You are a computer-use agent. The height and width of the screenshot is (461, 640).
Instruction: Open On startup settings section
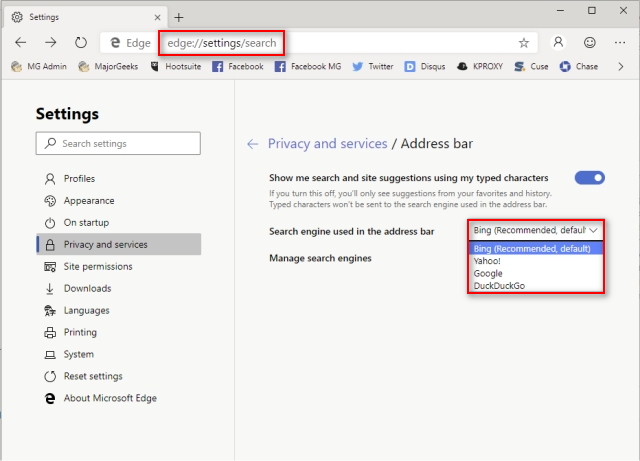click(118, 223)
